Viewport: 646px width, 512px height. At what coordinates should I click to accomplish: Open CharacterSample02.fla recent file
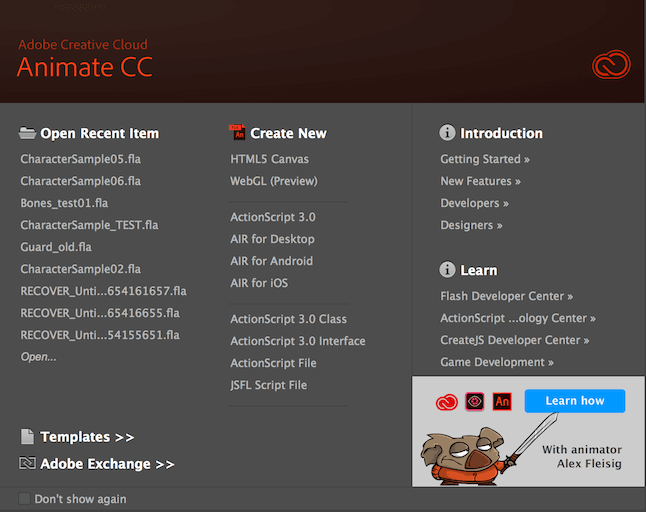80,269
